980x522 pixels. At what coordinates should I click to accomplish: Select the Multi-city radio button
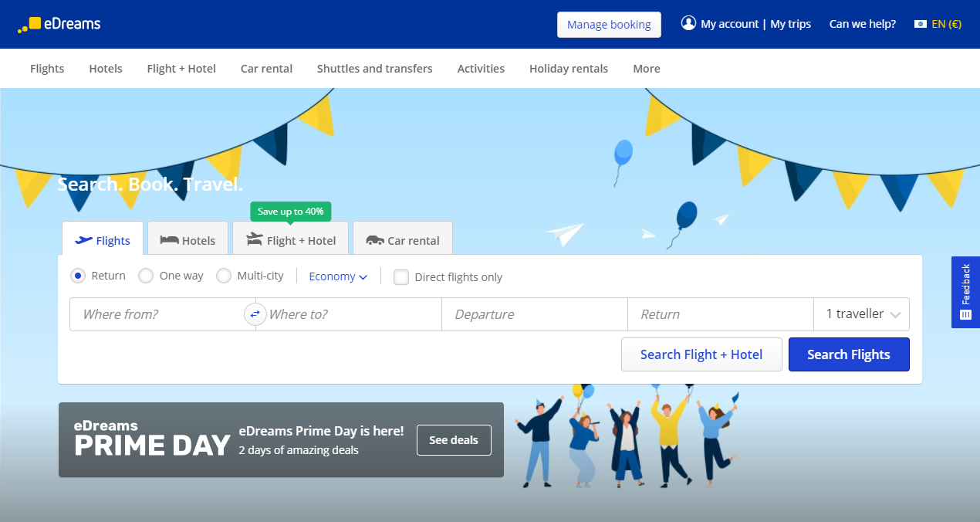point(224,276)
